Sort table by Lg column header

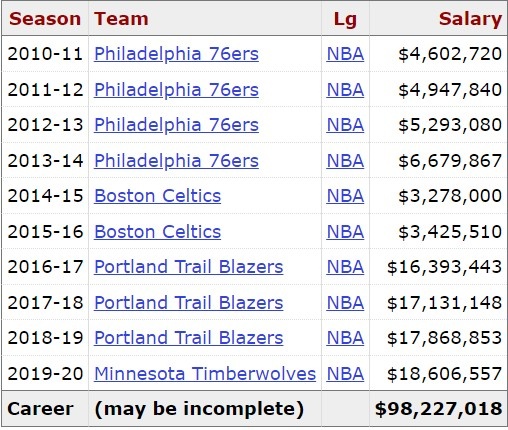click(345, 19)
